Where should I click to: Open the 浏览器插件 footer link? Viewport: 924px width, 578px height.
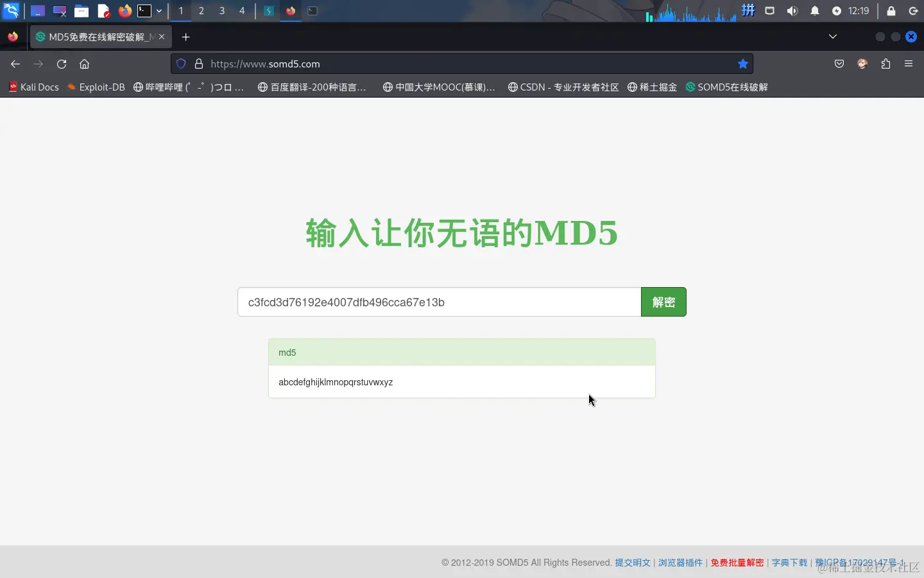[x=680, y=563]
